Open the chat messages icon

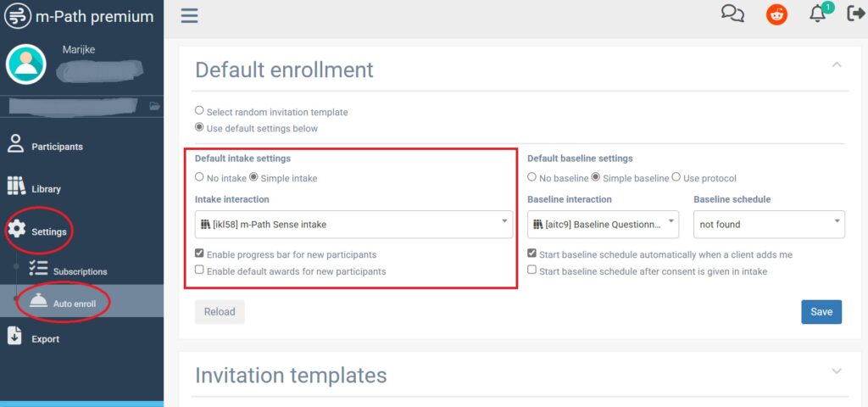[x=732, y=14]
